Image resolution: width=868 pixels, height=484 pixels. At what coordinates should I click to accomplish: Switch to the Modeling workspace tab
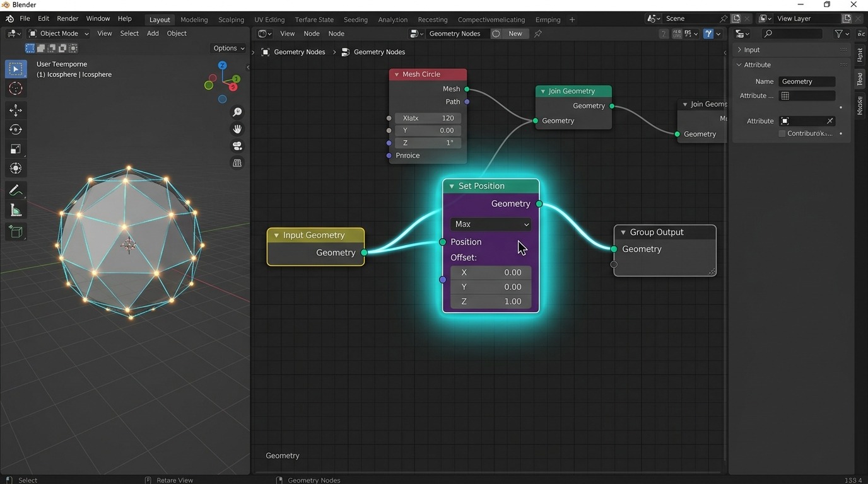pyautogui.click(x=194, y=20)
